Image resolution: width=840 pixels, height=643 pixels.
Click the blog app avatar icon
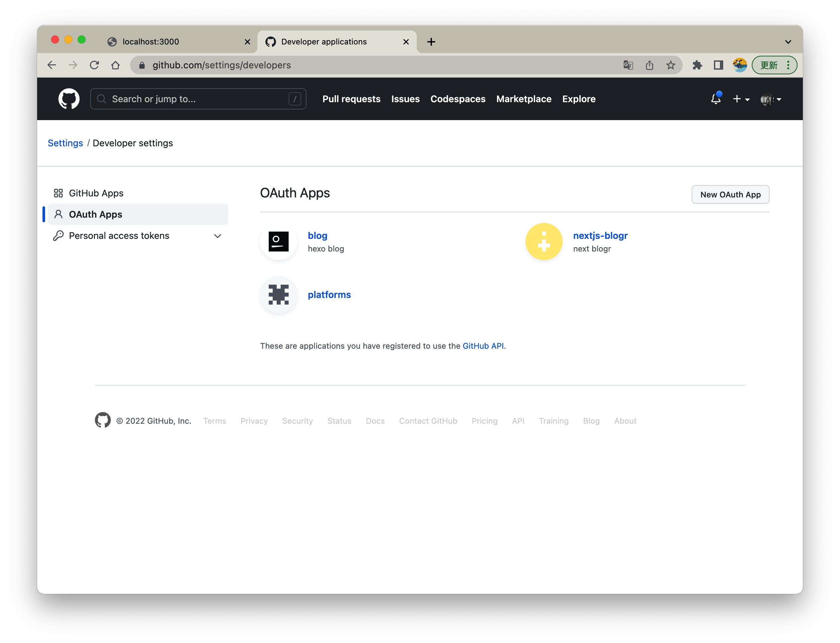pos(279,242)
